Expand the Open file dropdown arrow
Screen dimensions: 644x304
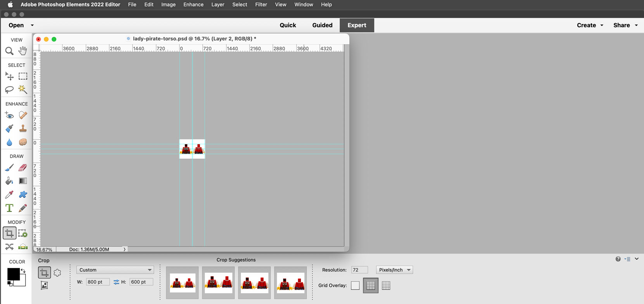[32, 25]
